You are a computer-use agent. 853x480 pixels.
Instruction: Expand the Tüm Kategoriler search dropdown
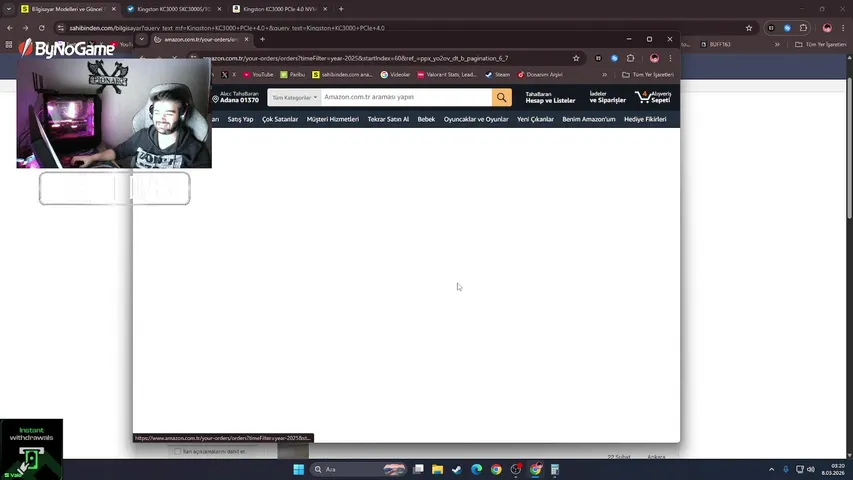294,97
